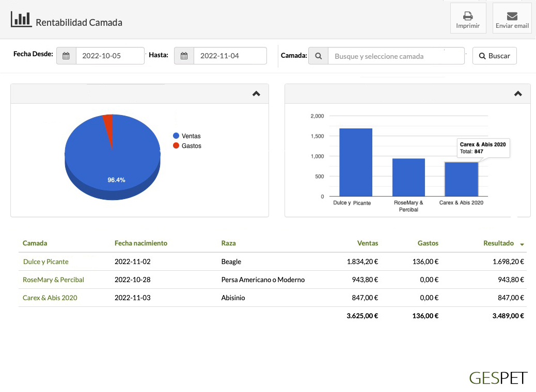This screenshot has height=392, width=536.
Task: Toggle sort arrow next to Resultado
Action: coord(522,244)
